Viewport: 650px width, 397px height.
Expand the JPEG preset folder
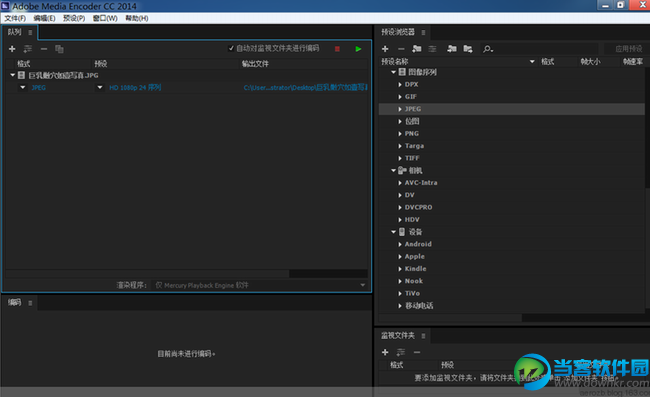400,109
